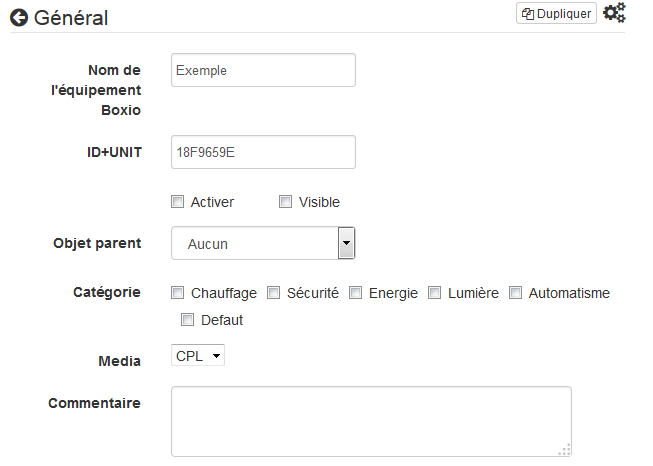653x466 pixels.
Task: Click the Dupliquer button
Action: click(556, 13)
